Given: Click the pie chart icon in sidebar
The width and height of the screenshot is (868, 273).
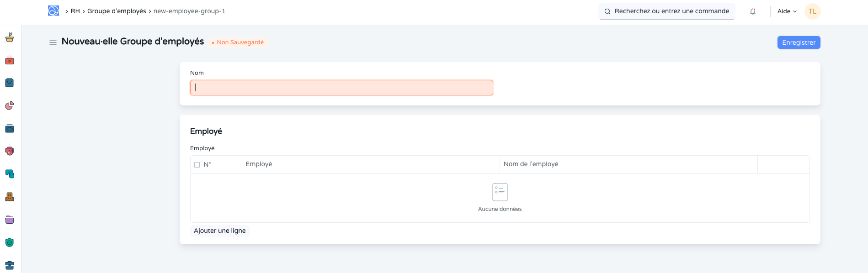Looking at the screenshot, I should (x=10, y=106).
